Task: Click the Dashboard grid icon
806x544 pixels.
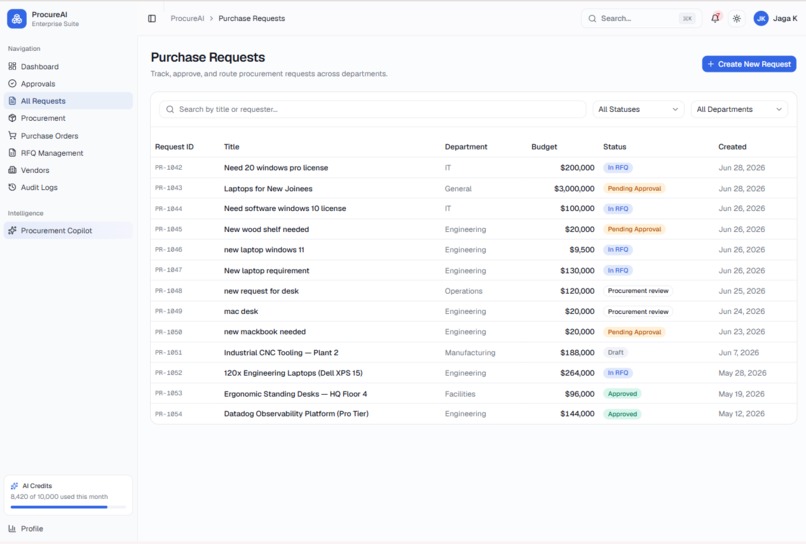Action: point(12,66)
